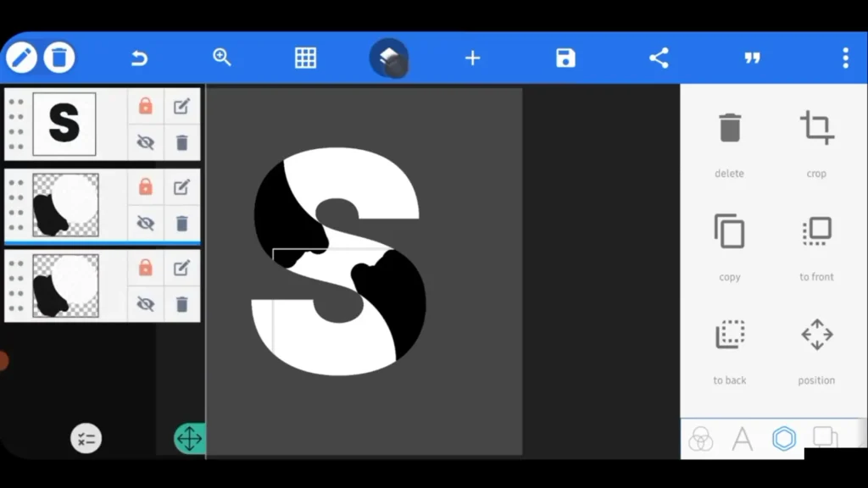This screenshot has height=488, width=868.
Task: Open the Quotes feature
Action: 752,58
